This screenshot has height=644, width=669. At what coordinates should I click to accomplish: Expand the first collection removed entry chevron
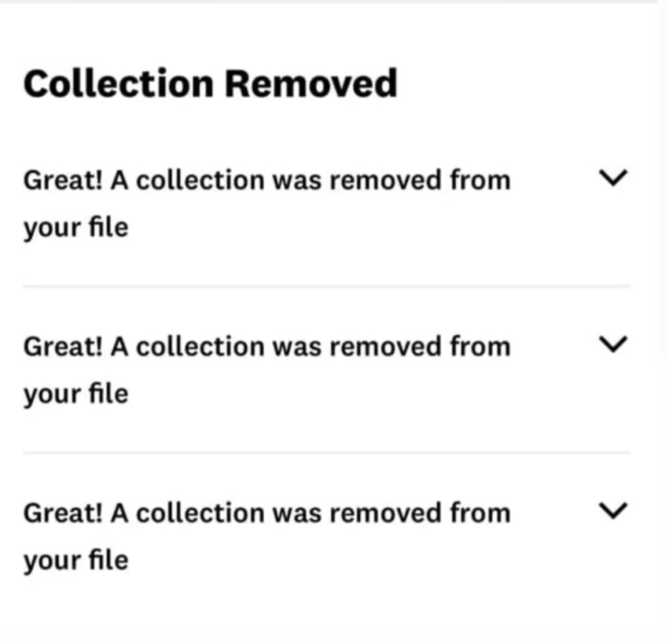(613, 178)
